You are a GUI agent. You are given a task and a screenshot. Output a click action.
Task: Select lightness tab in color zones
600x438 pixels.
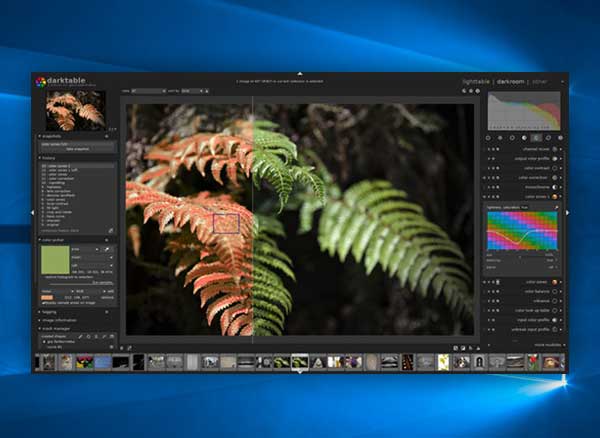click(494, 207)
